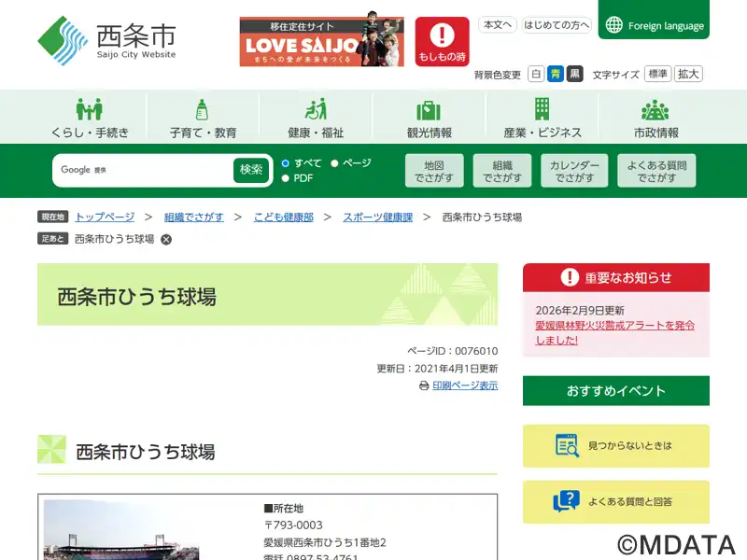View the stadium photo thumbnail
747x560 pixels.
tap(121, 530)
